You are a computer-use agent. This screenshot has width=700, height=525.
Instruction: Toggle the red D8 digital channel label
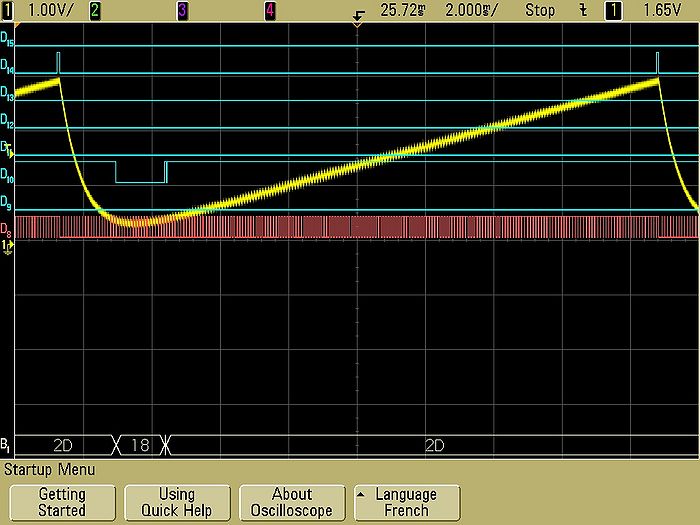pyautogui.click(x=8, y=230)
